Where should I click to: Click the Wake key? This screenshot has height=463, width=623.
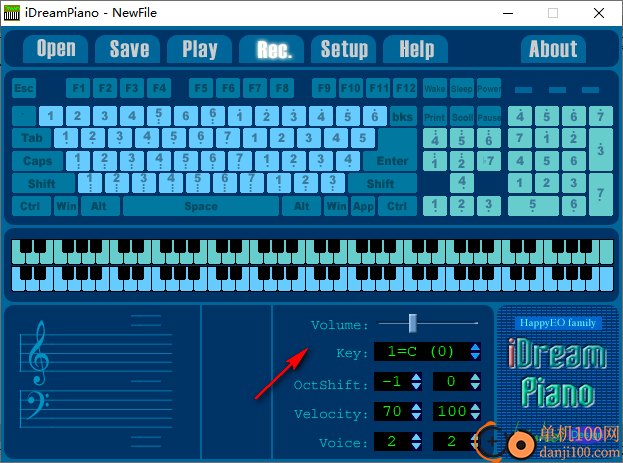435,88
